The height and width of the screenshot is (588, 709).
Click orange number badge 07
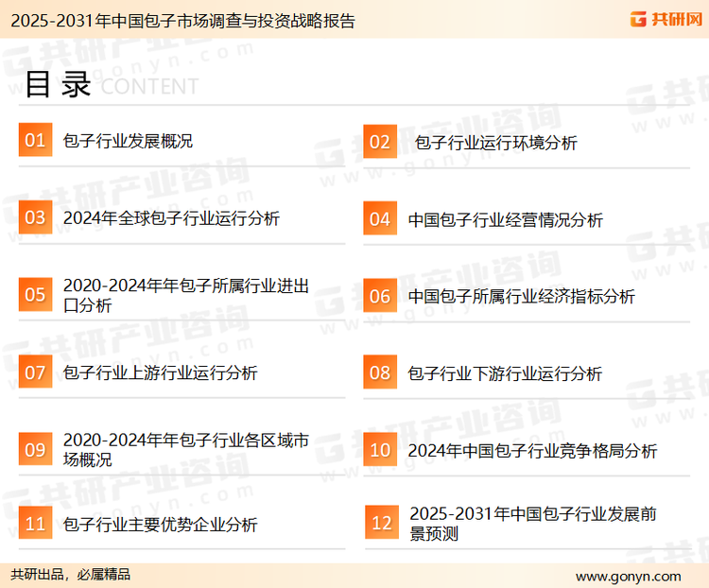35,372
